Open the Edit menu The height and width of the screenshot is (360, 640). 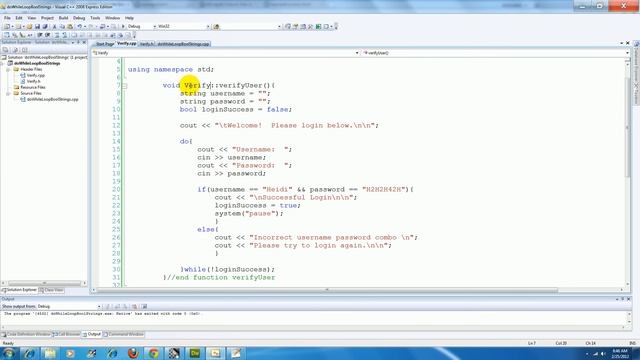[x=19, y=18]
